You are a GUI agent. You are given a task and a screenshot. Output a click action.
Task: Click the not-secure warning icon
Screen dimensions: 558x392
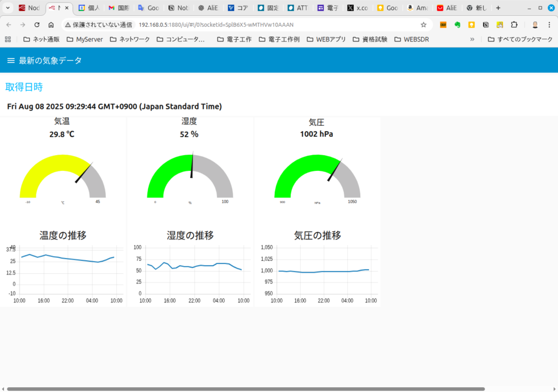tap(68, 24)
